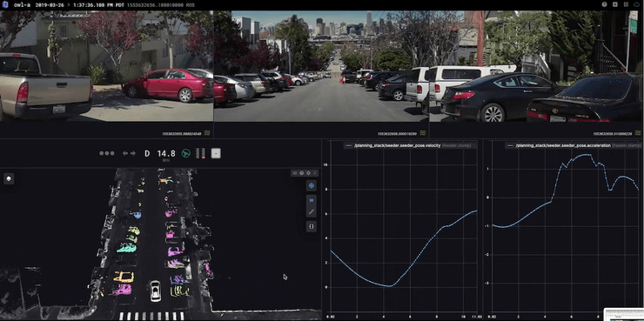Click the left-right arrows indicator

coord(129,153)
